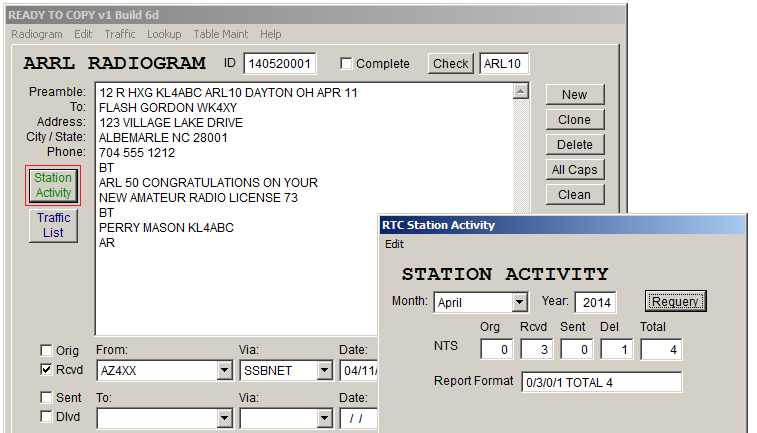This screenshot has height=433, width=757.
Task: Enable the Sent checkbox
Action: [x=46, y=397]
